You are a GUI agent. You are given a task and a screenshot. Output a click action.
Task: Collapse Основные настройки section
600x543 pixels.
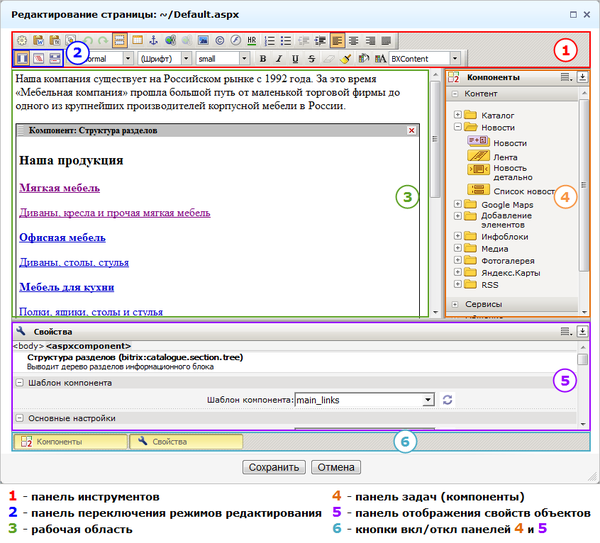[20, 418]
